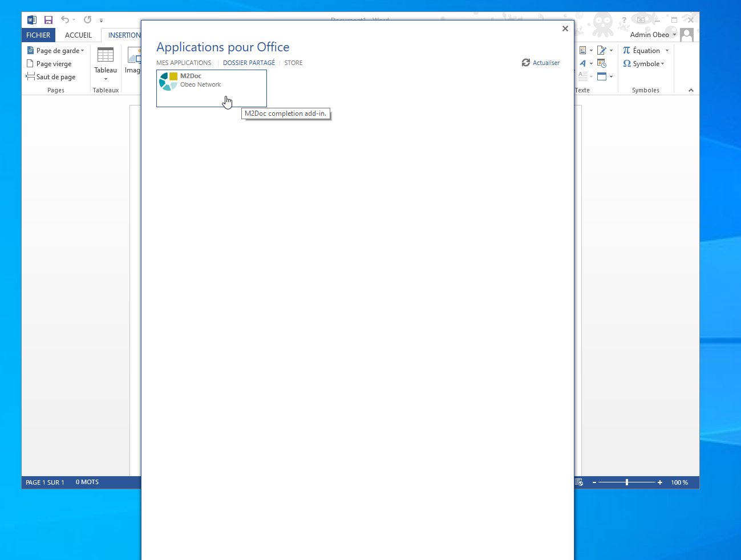741x560 pixels.
Task: Click the 'Obeo Network' provider text
Action: click(200, 84)
